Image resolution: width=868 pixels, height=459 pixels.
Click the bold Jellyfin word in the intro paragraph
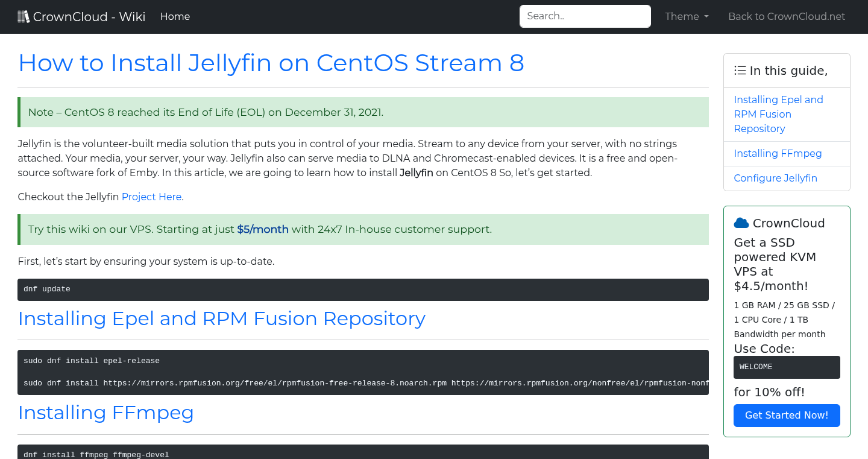417,173
